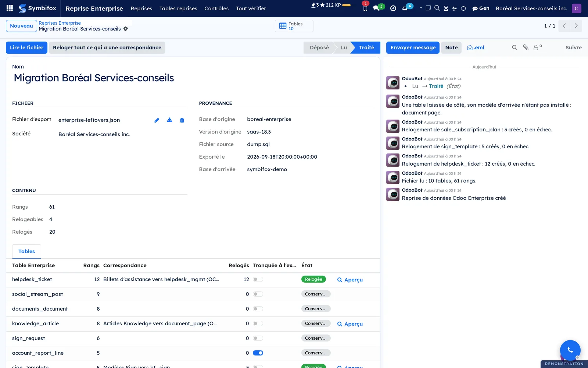Click the sun theme icon

tap(463, 8)
